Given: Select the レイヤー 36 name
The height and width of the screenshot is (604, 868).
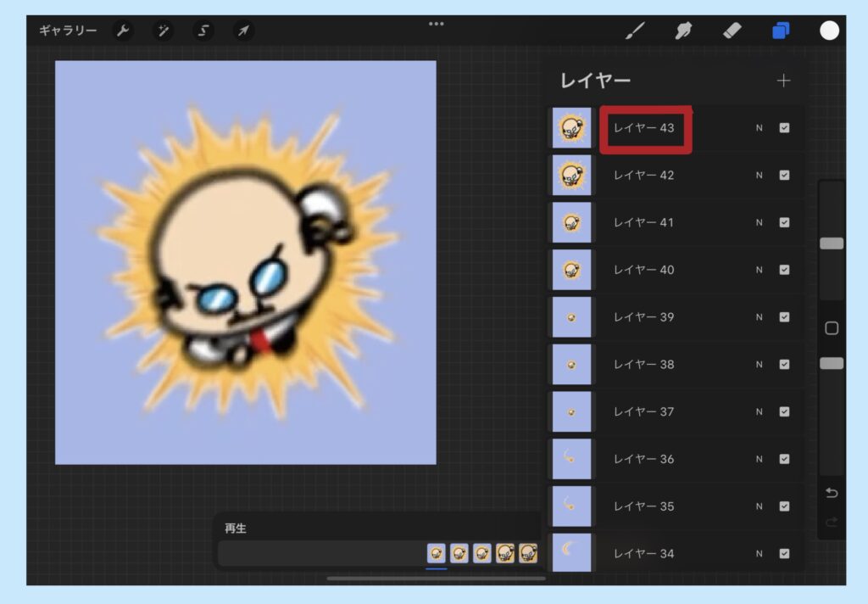Looking at the screenshot, I should [644, 459].
